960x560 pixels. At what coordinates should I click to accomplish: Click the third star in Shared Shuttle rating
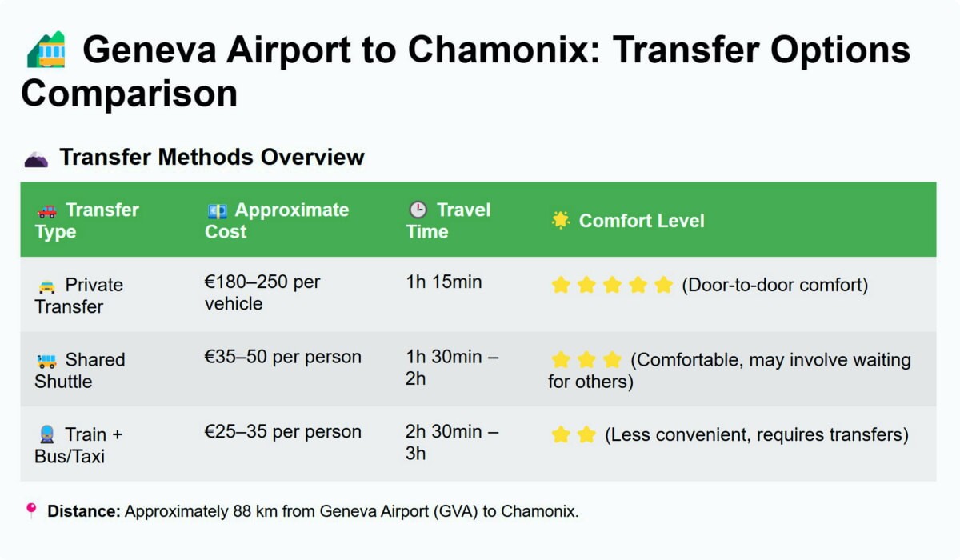coord(612,360)
